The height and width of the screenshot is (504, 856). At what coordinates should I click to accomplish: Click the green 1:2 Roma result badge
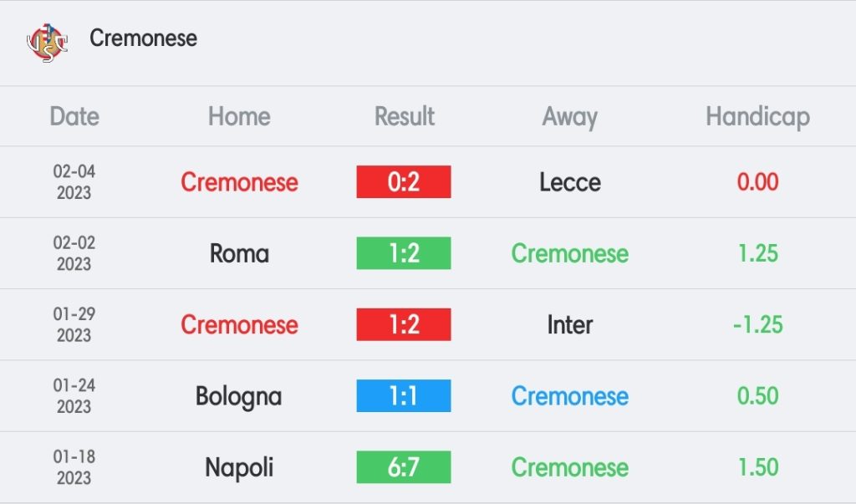[x=404, y=253]
